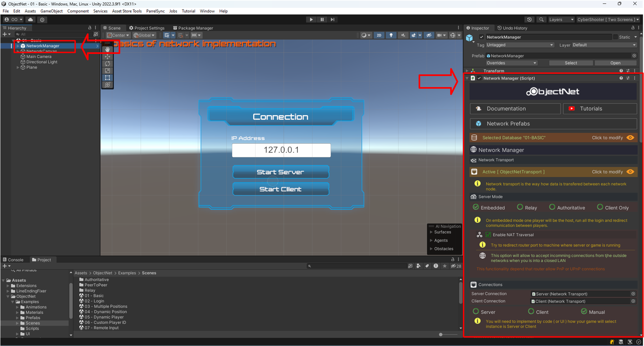Click the prefab Select button
Viewport: 644px width, 346px height.
click(571, 63)
